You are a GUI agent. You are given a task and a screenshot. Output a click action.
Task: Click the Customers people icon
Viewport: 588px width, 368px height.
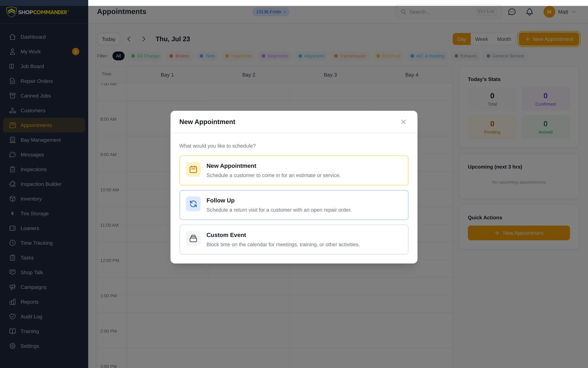coord(12,111)
